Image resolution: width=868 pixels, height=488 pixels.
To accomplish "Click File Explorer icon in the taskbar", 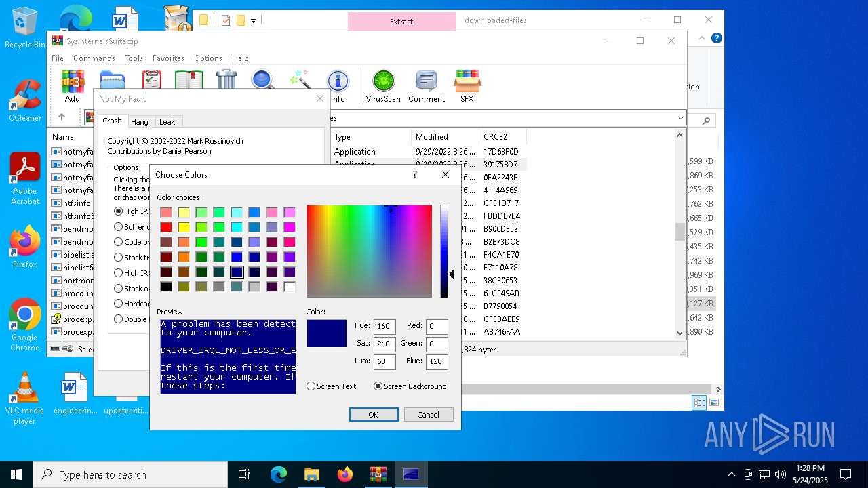I will coord(311,474).
